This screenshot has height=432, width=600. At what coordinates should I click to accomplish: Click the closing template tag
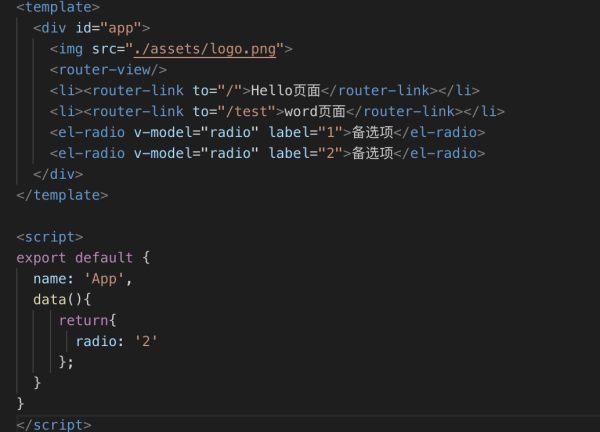(x=62, y=195)
